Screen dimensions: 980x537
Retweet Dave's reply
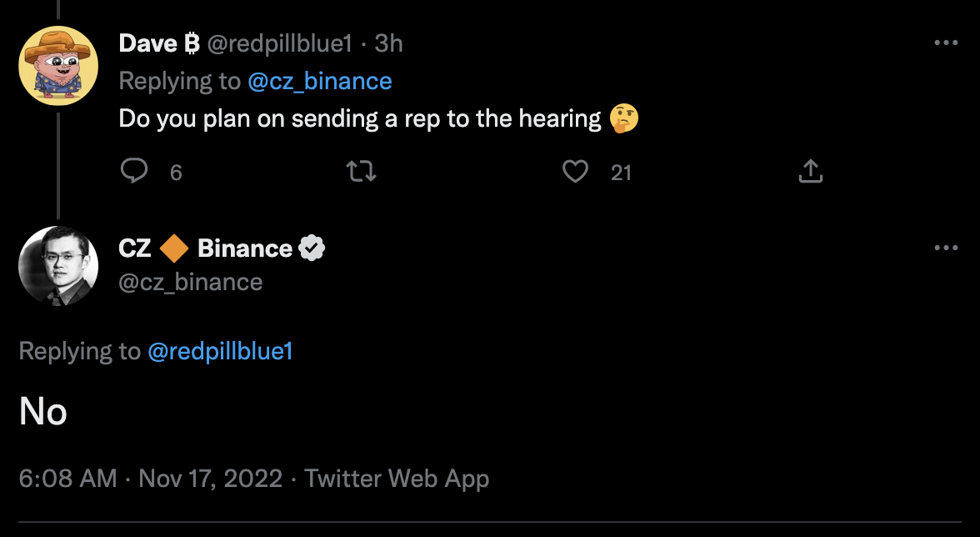pyautogui.click(x=362, y=172)
